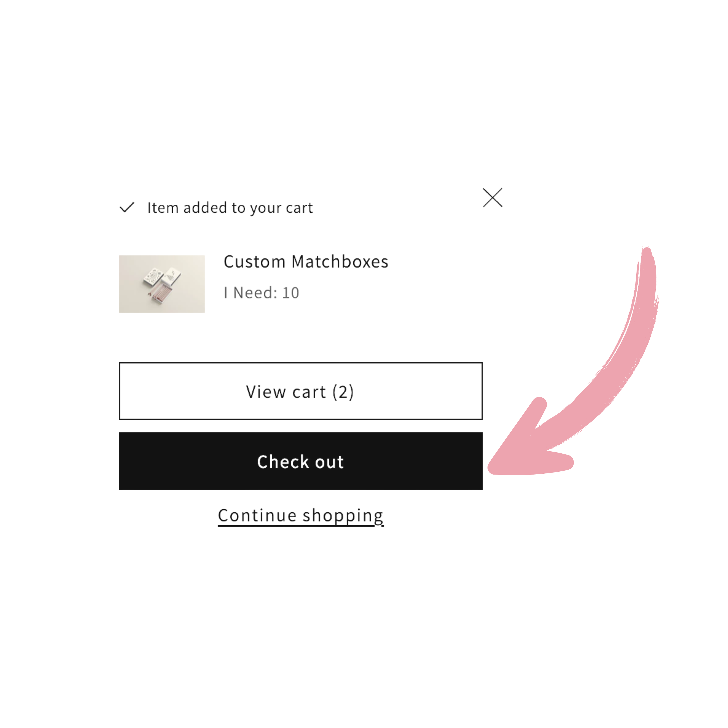Click the I Need: 10 option text
728x728 pixels.
[261, 293]
